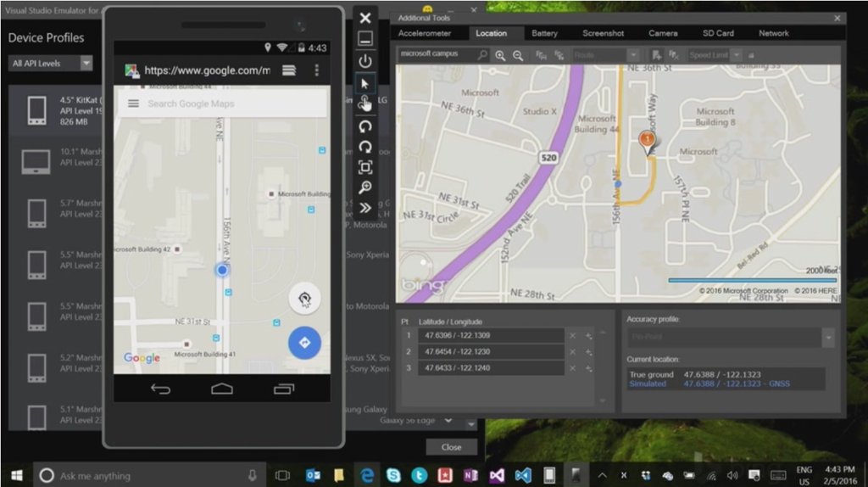
Task: Select the Location tab
Action: 491,33
